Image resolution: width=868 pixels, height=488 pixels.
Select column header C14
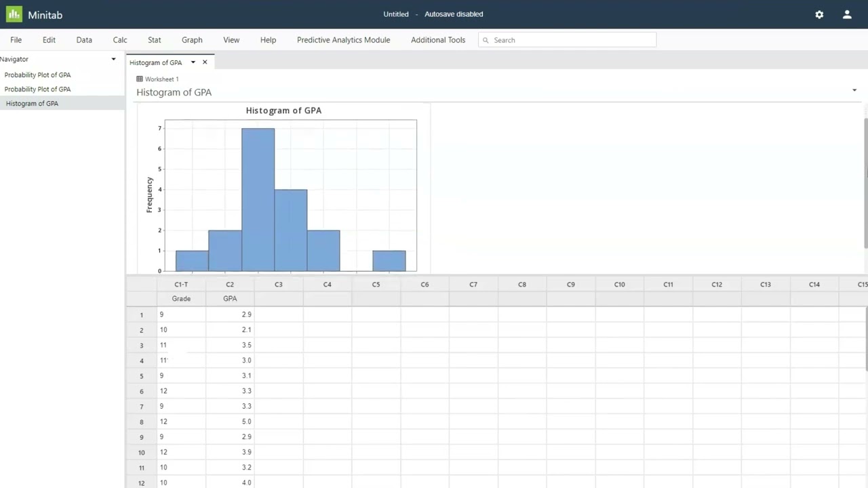814,285
